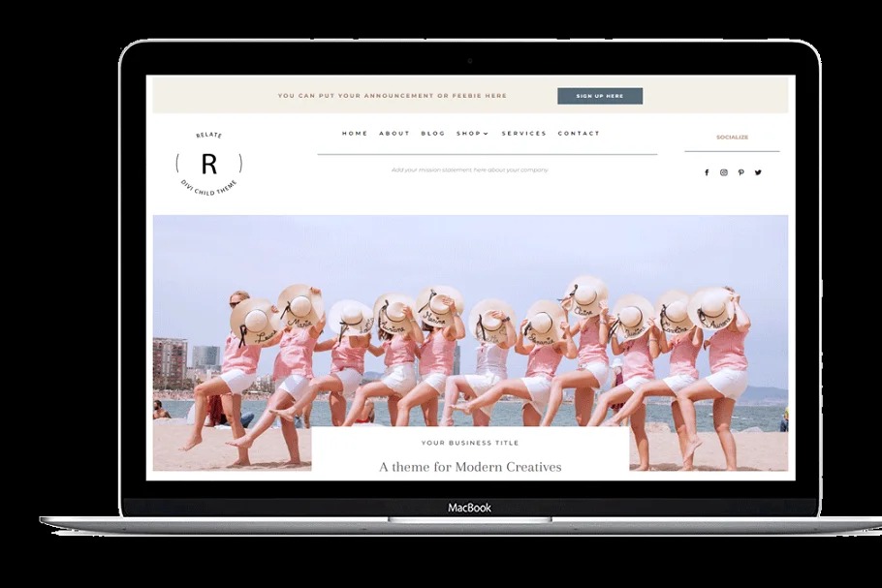Open the Facebook social icon

[707, 172]
